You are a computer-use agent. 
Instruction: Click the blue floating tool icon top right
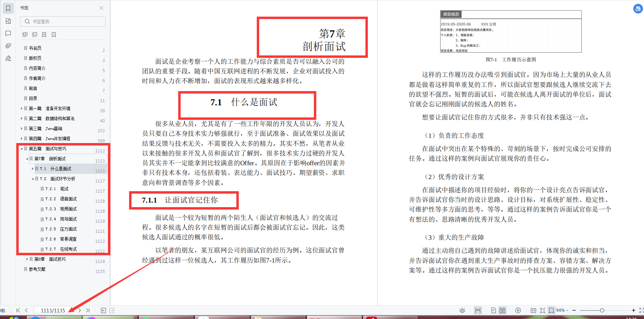pyautogui.click(x=638, y=9)
